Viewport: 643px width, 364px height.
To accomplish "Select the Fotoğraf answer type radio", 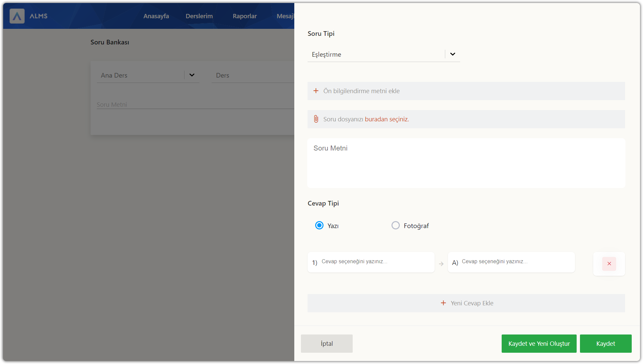I will point(395,225).
